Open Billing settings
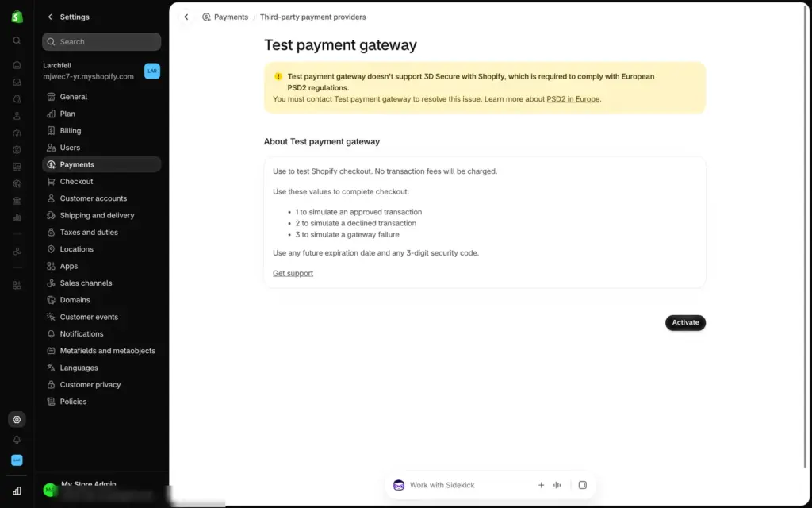This screenshot has height=508, width=812. [101, 131]
